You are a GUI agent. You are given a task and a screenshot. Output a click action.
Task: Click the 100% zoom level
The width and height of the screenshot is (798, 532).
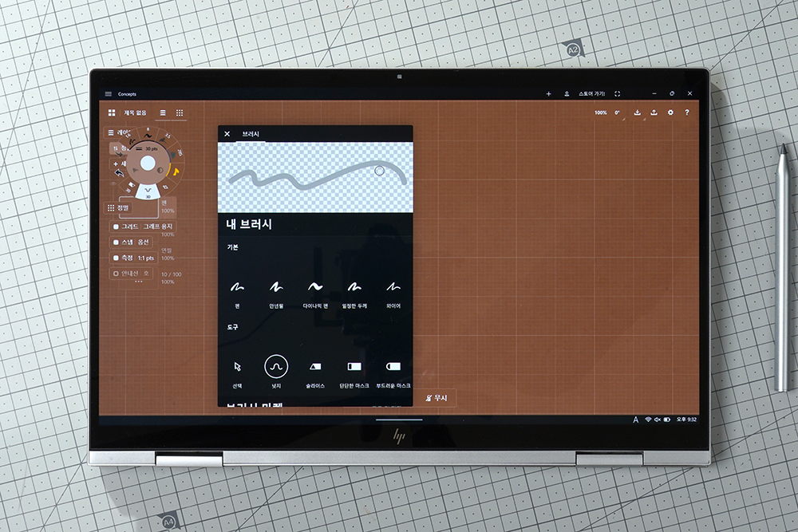pos(601,112)
